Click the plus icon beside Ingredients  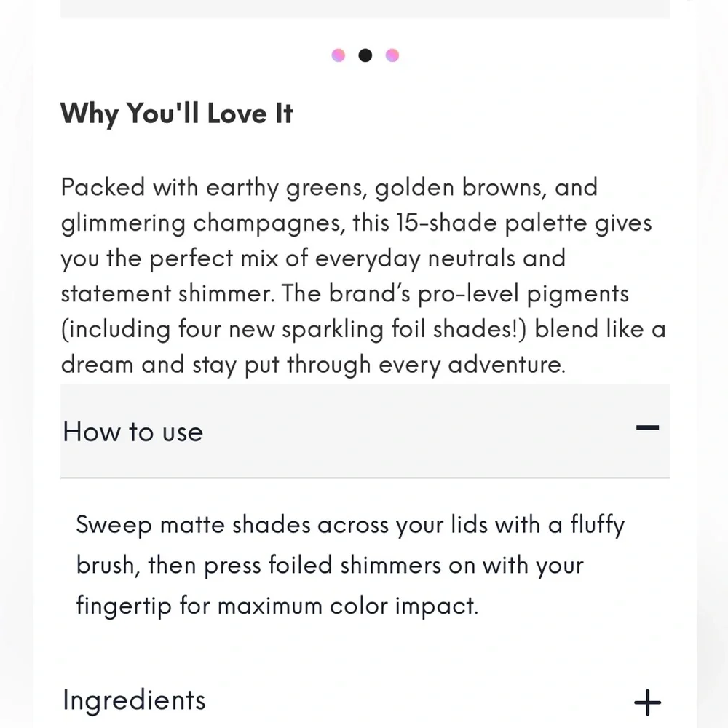[x=647, y=703]
